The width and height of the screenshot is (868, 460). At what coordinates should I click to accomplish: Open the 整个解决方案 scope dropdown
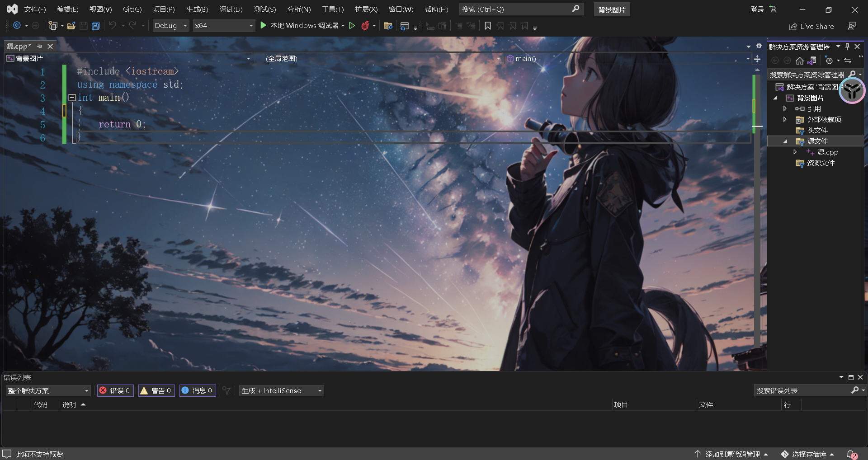(48, 391)
